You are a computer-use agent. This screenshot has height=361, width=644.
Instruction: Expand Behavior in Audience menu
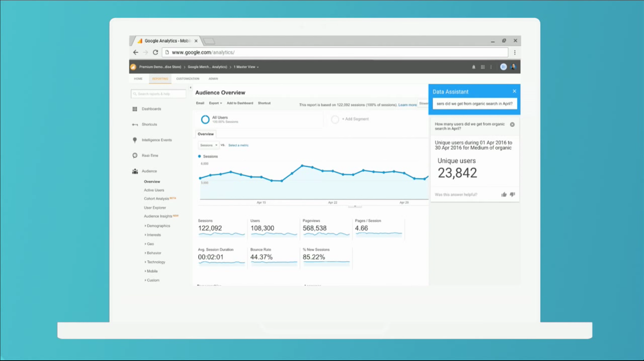pyautogui.click(x=153, y=253)
